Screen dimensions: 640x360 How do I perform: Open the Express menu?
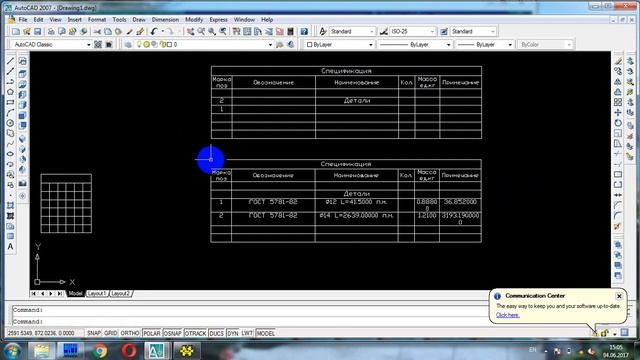[218, 20]
